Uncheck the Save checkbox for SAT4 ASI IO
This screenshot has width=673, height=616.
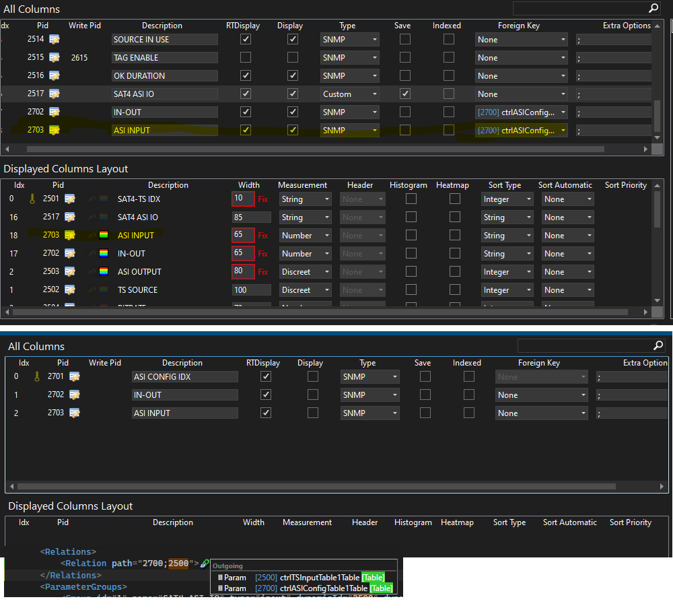[x=404, y=94]
